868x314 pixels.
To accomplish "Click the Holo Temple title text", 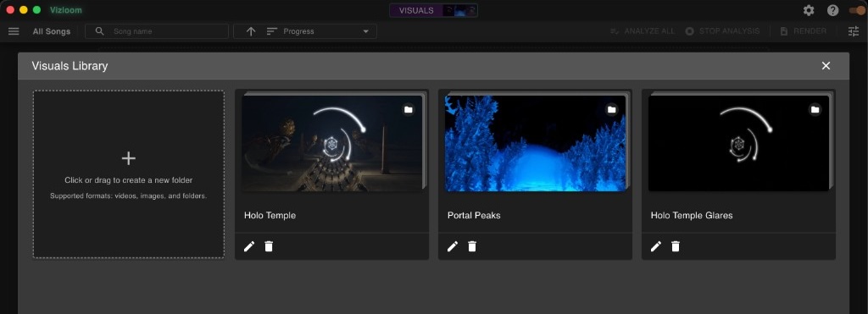I will pyautogui.click(x=270, y=216).
